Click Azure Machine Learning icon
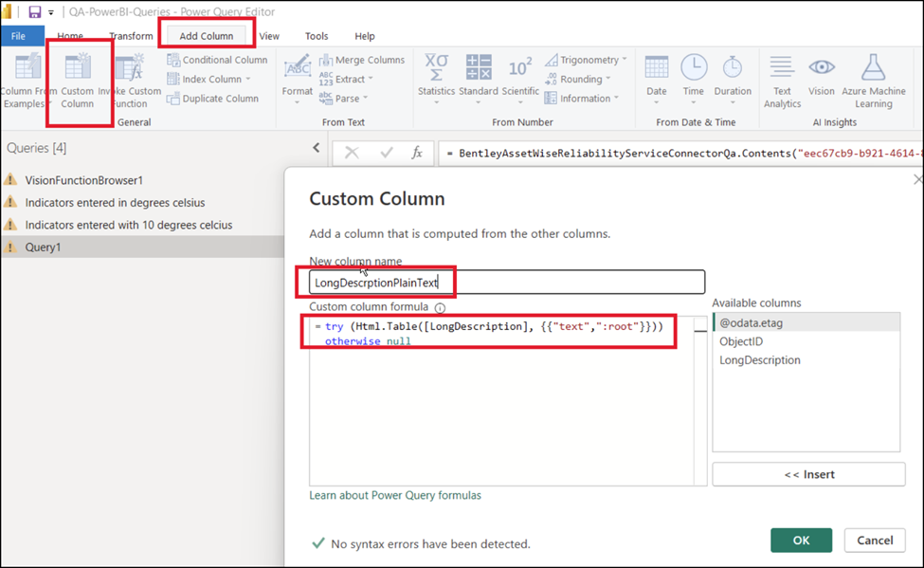Image resolution: width=924 pixels, height=568 pixels. pyautogui.click(x=874, y=67)
